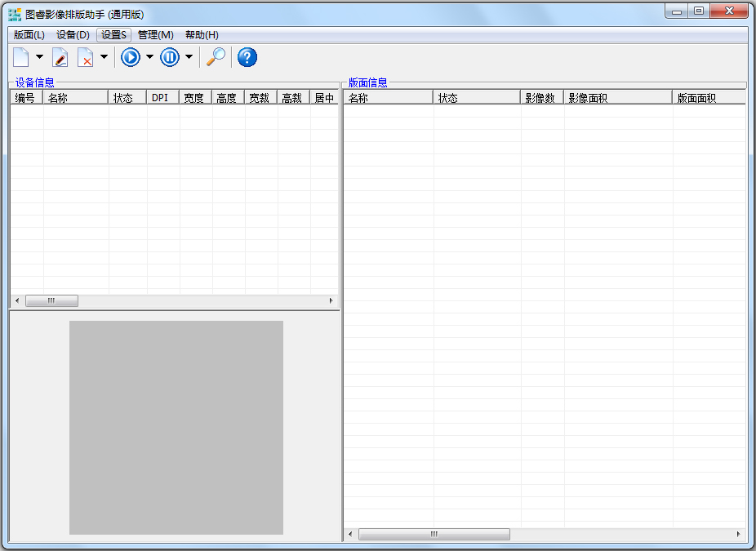The image size is (756, 551).
Task: Click the 高度 column header
Action: pos(229,98)
